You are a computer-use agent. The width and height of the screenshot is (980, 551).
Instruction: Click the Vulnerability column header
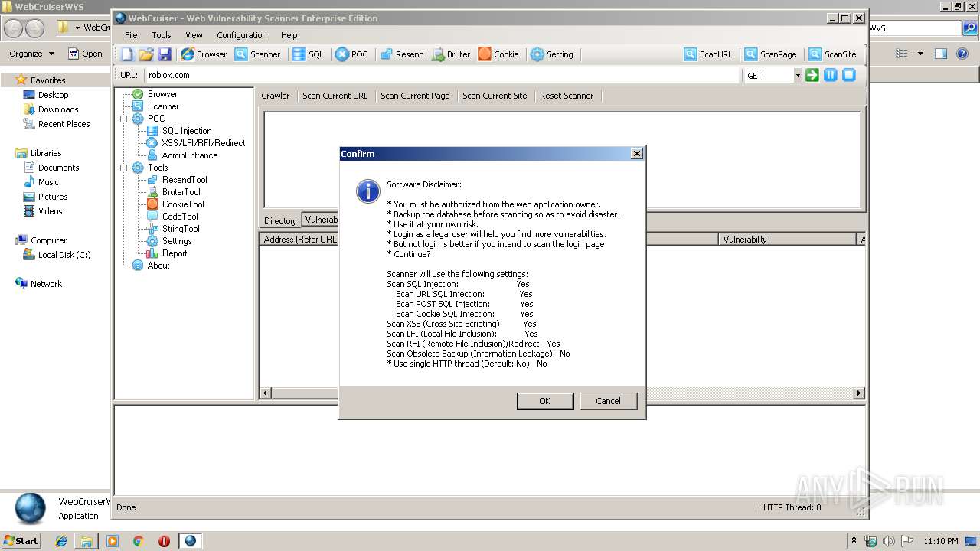pyautogui.click(x=788, y=240)
